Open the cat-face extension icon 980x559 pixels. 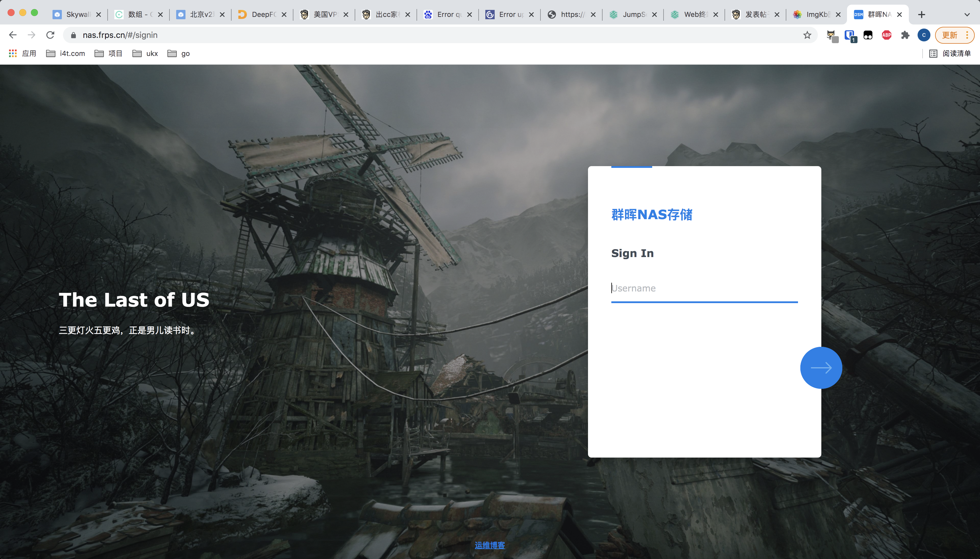tap(832, 36)
